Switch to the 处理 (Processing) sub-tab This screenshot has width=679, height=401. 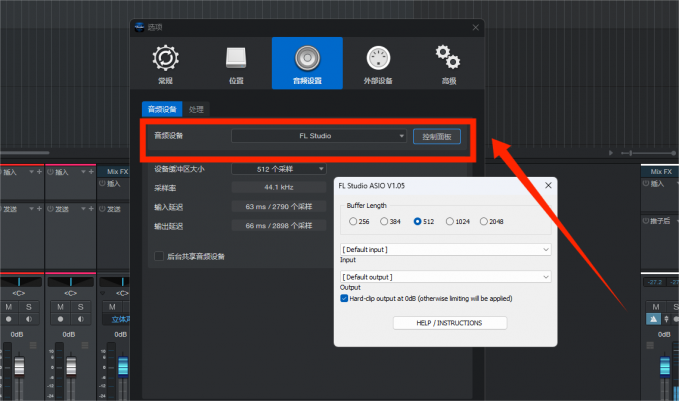[196, 109]
